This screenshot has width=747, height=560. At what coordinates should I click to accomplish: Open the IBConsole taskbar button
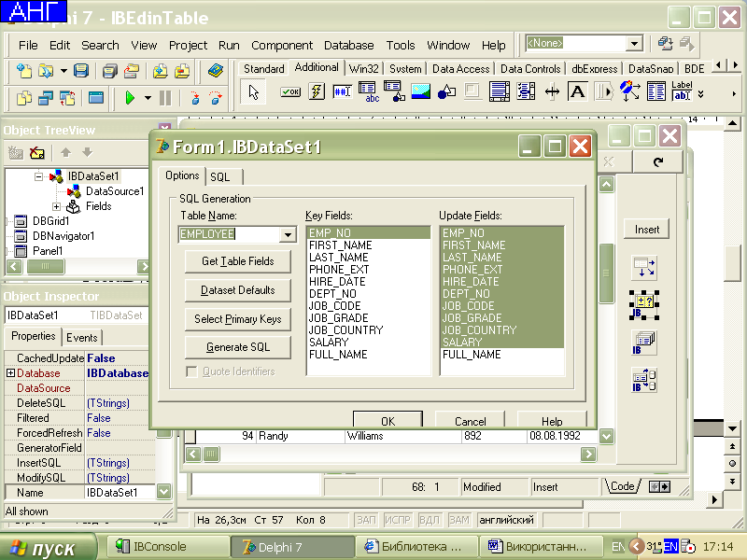pyautogui.click(x=168, y=547)
